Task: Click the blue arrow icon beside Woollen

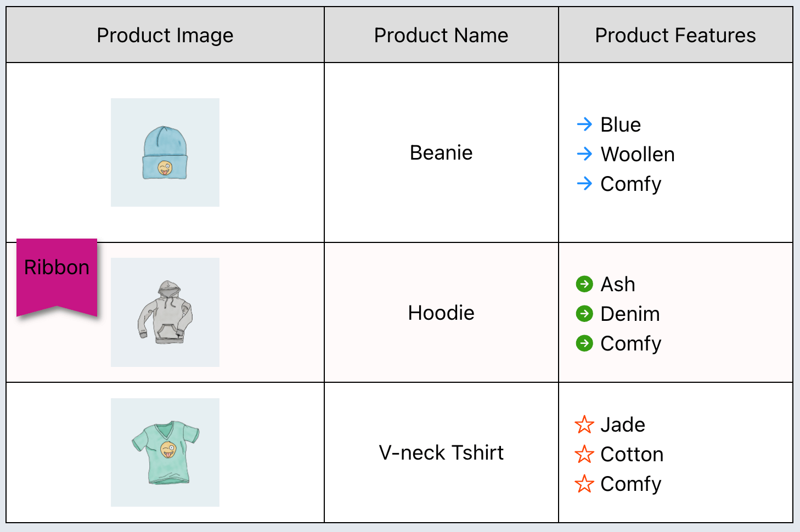Action: (x=584, y=154)
